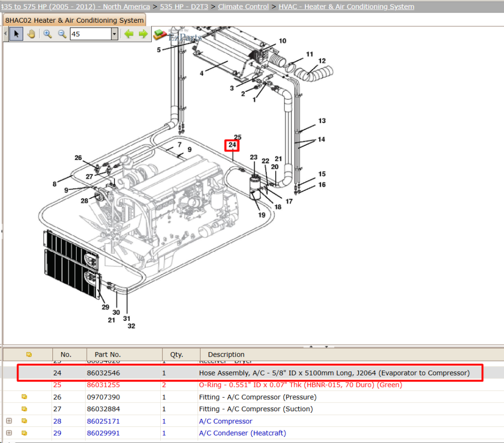Select the O-Ring 0.551" ID description

(300, 385)
